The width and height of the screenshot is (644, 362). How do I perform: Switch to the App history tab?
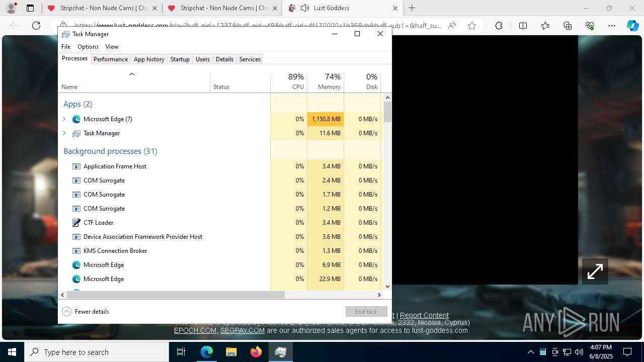[149, 59]
